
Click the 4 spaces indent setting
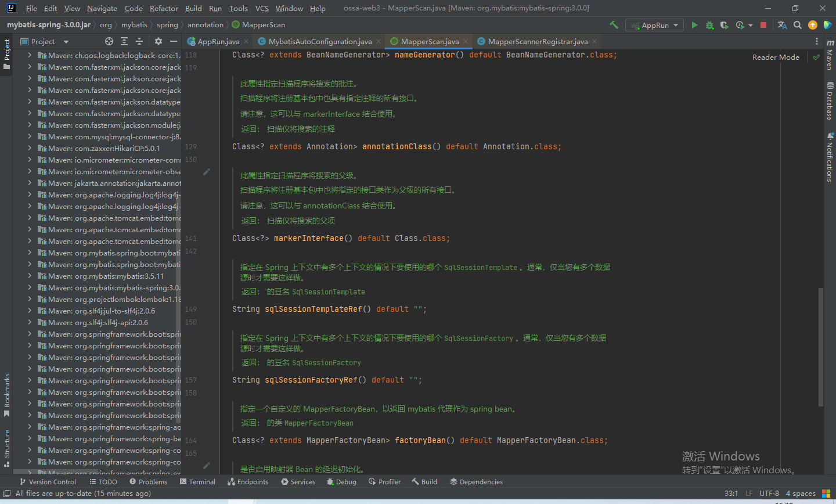tap(801, 494)
